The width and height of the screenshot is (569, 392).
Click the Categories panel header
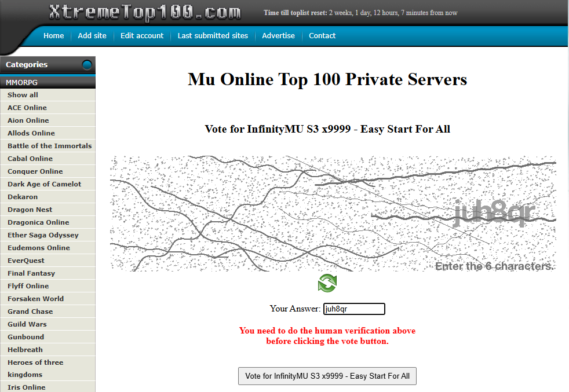pos(48,65)
